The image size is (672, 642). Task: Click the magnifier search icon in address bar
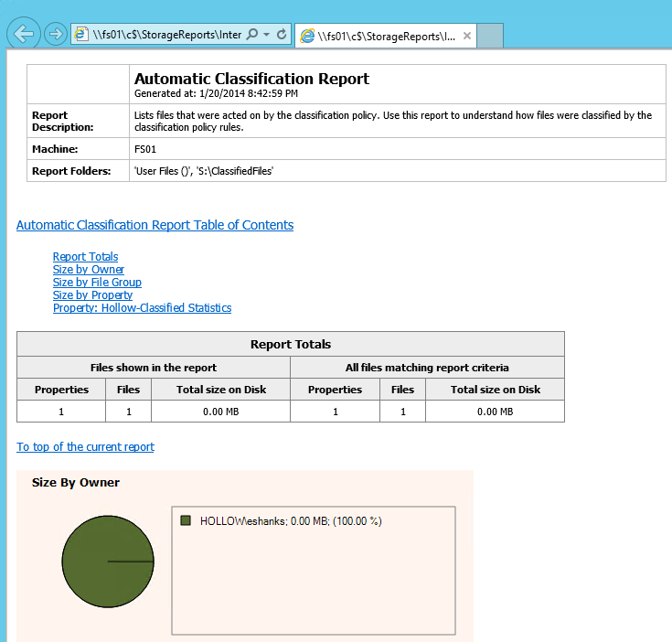coord(251,35)
